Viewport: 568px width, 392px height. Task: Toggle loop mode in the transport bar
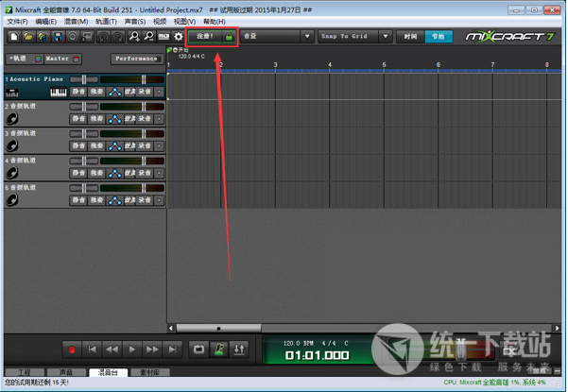pos(198,349)
